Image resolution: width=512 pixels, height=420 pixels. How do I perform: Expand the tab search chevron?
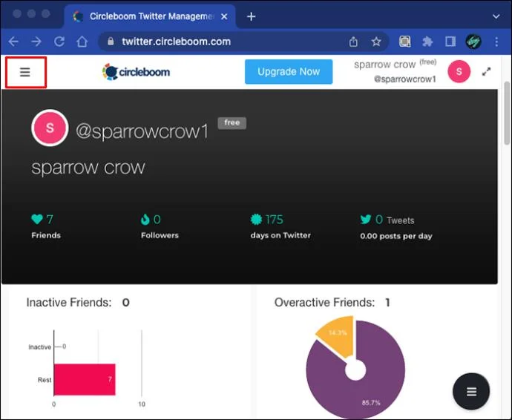pyautogui.click(x=496, y=16)
